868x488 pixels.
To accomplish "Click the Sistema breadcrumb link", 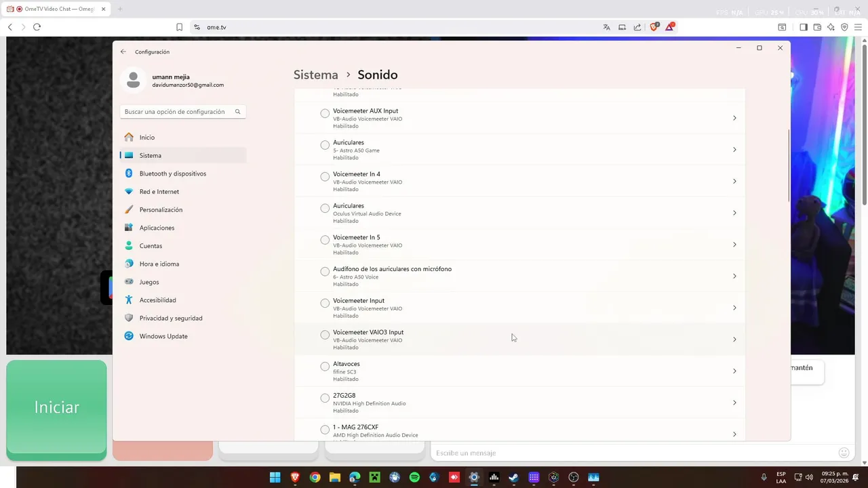I will click(x=315, y=75).
